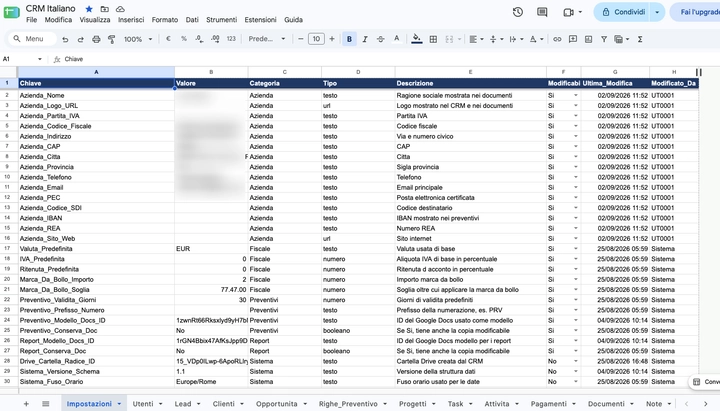Open Google Sheets home icon
This screenshot has height=411, width=720.
[x=11, y=12]
